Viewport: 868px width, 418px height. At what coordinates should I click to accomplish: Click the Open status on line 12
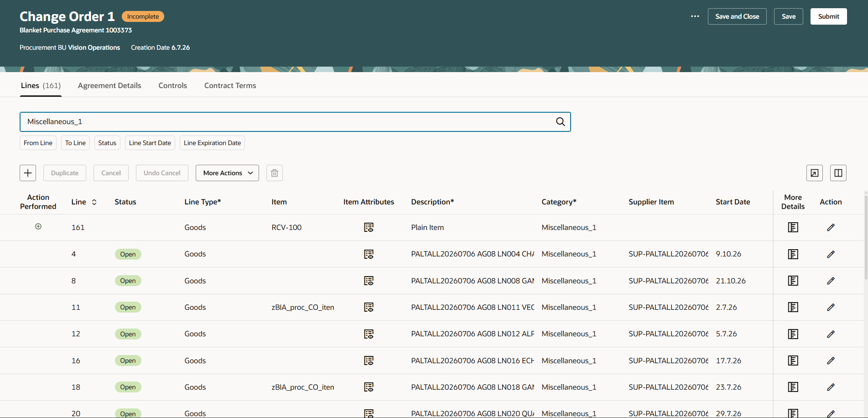(x=128, y=334)
